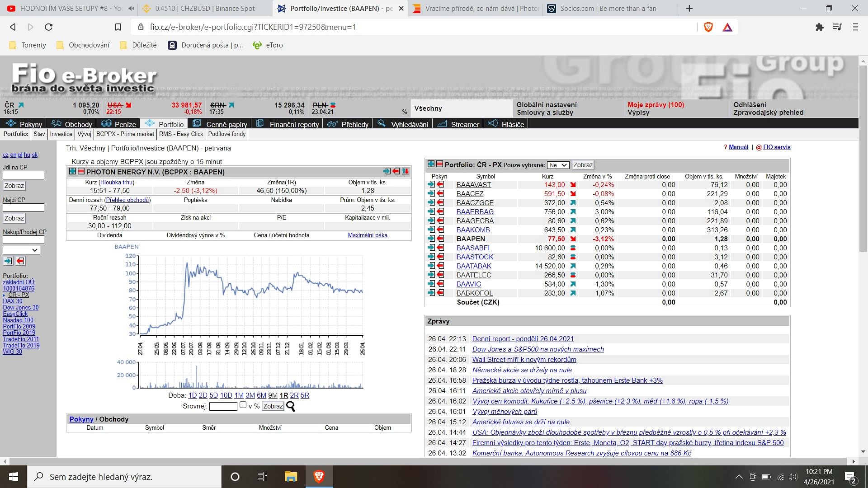Click the Jdi na CP input field
This screenshot has width=868, height=488.
[x=24, y=175]
